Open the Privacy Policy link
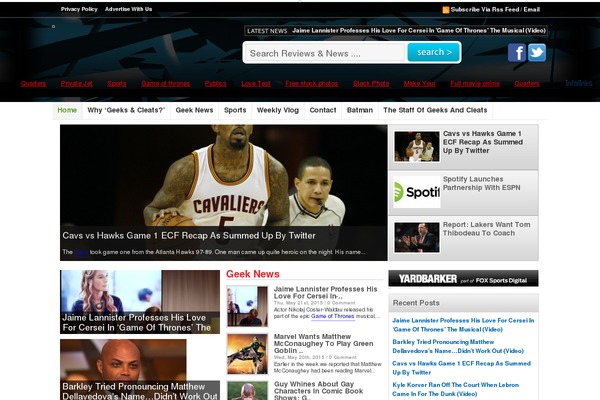600x400 pixels. [79, 9]
